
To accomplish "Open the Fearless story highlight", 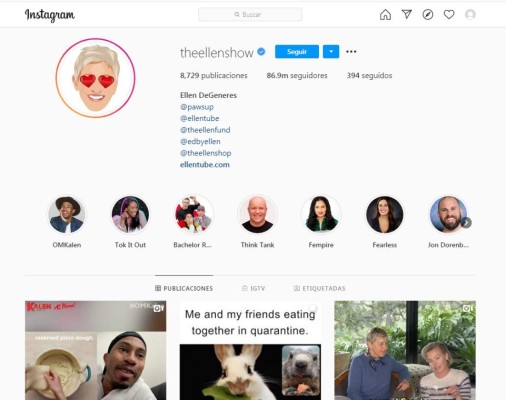I will point(385,222).
